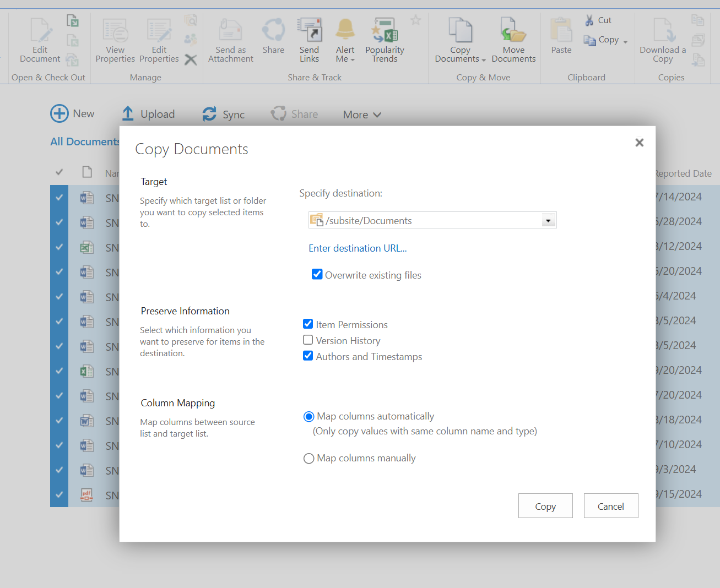Expand the More menu
Screen dimensions: 720x588
(362, 115)
